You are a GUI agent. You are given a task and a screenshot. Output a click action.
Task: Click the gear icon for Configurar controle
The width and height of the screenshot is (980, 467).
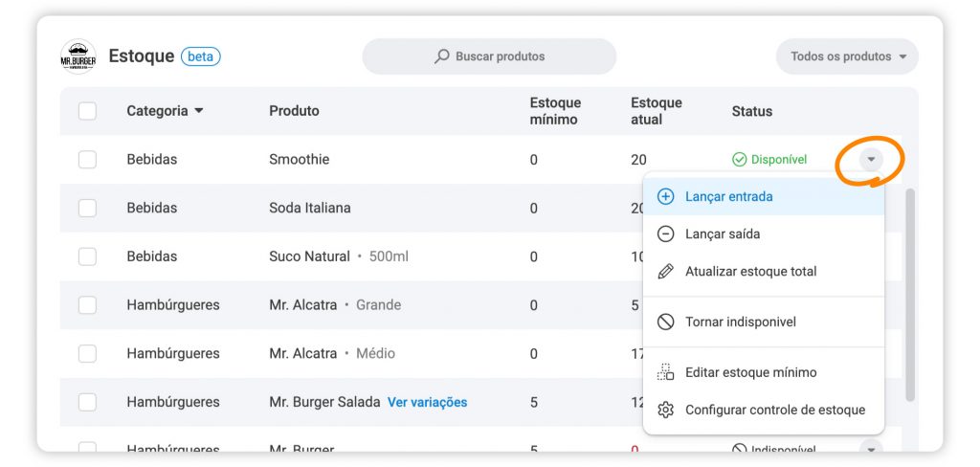[666, 410]
